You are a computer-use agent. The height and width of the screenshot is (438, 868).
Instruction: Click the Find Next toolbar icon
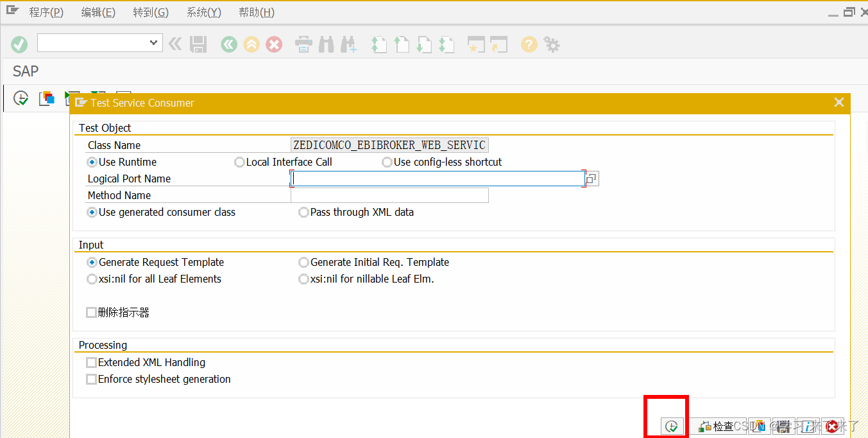tap(348, 44)
